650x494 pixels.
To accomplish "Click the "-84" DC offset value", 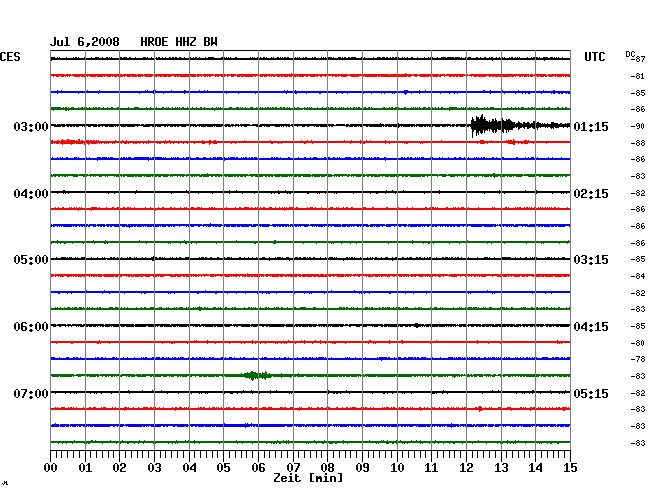I will (638, 276).
